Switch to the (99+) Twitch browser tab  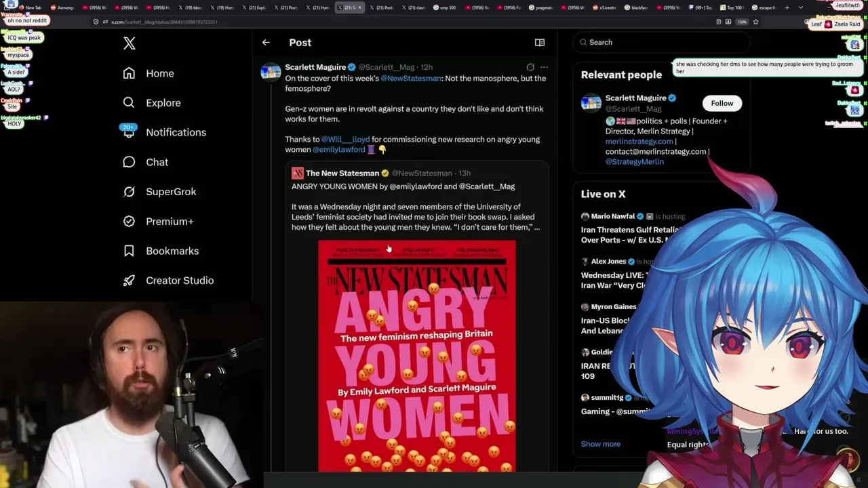point(701,7)
